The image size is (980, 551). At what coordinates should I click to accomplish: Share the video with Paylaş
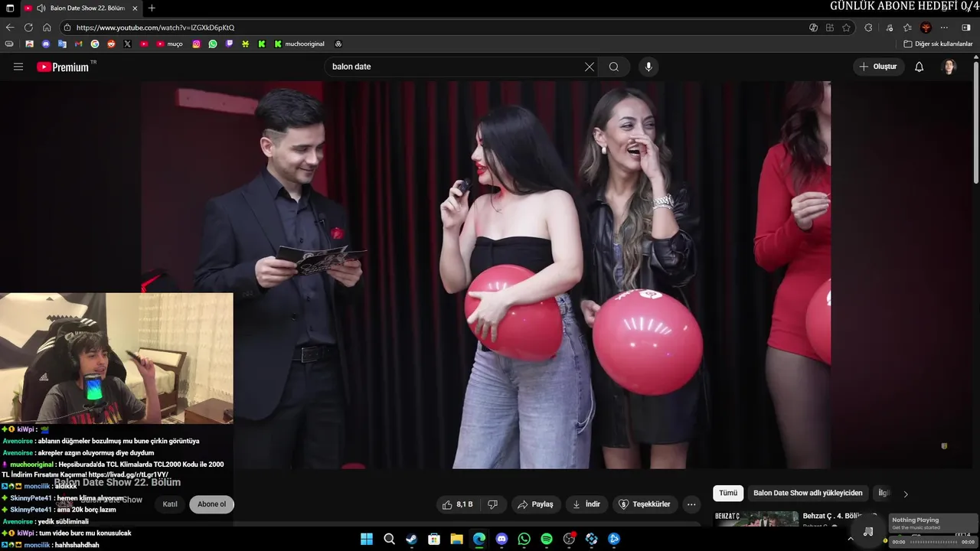pos(535,504)
